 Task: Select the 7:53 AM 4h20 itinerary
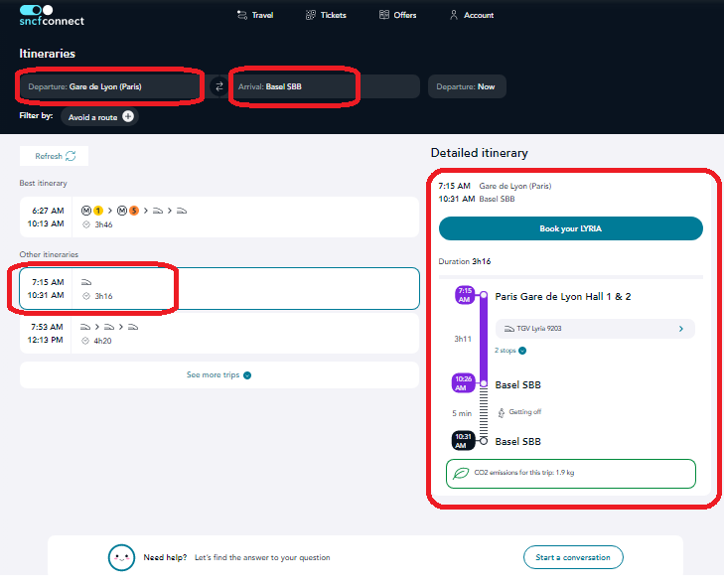coord(219,334)
